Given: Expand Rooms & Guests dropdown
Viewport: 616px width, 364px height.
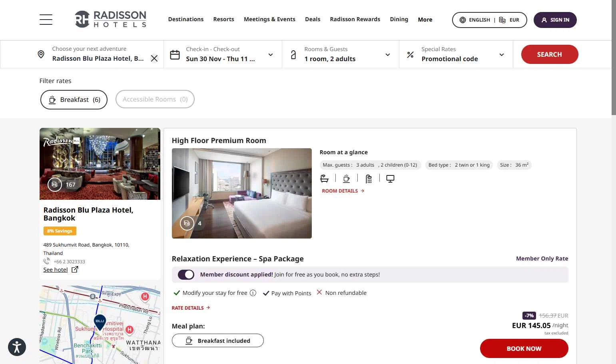Looking at the screenshot, I should point(387,55).
